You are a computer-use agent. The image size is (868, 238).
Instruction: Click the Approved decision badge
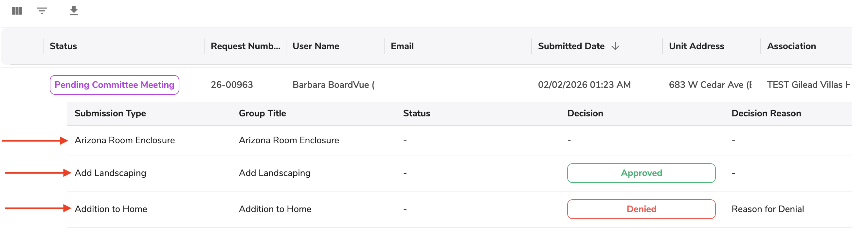(641, 173)
